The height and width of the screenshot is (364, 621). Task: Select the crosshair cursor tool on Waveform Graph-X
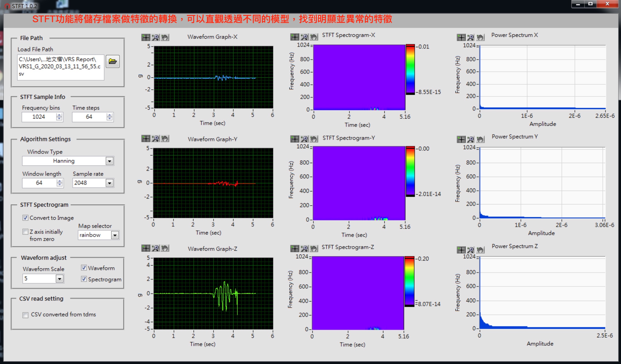(x=146, y=37)
